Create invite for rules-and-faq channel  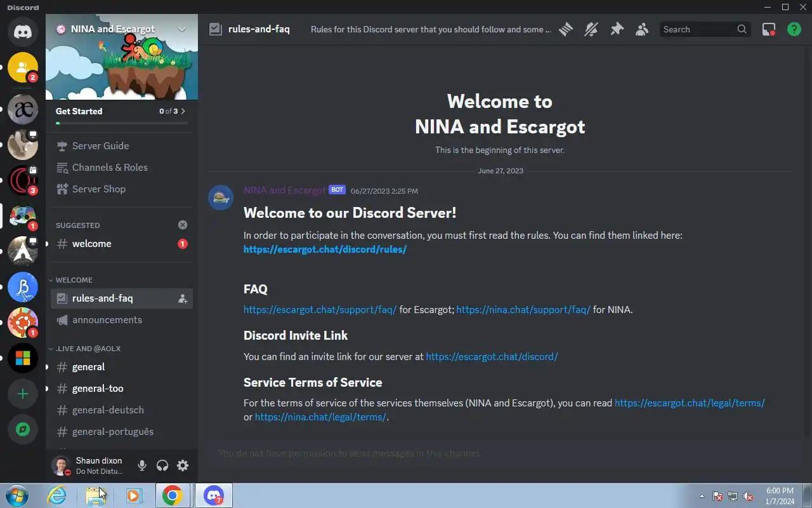pos(183,298)
